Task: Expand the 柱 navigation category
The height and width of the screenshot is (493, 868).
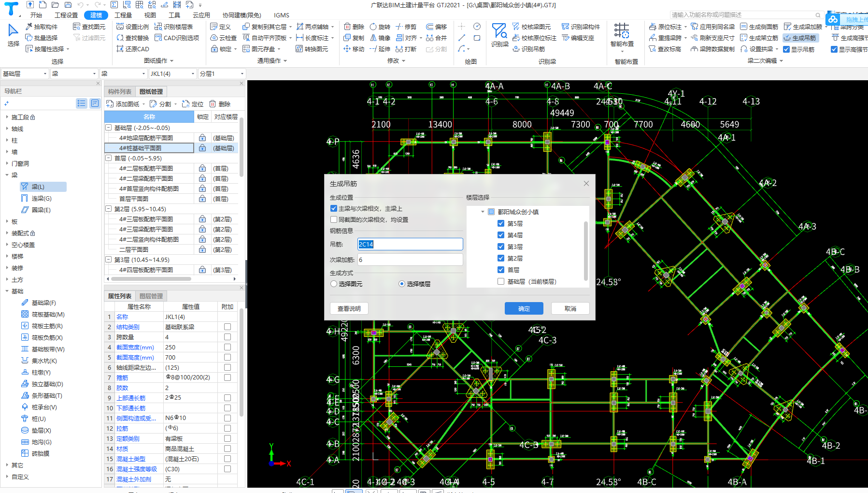Action: pyautogui.click(x=7, y=140)
